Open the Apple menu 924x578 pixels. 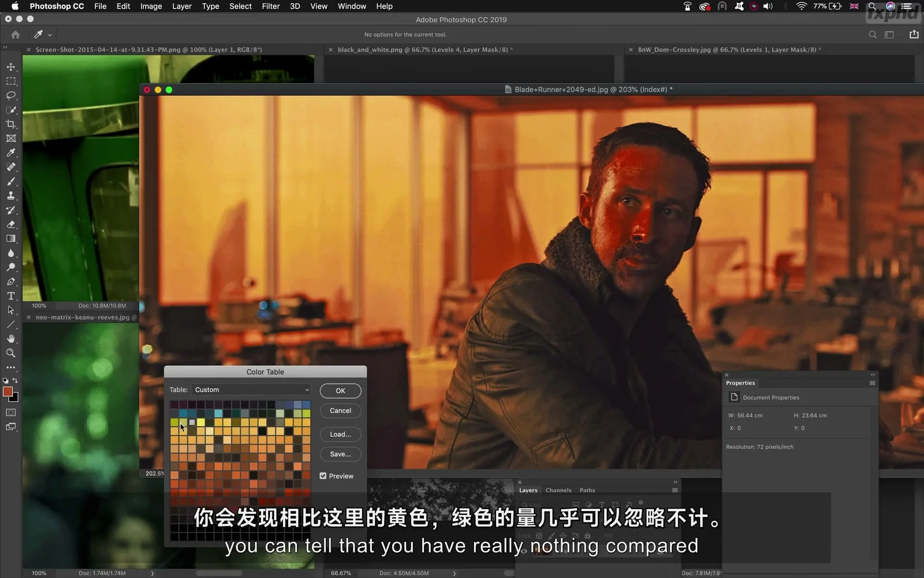tap(15, 6)
